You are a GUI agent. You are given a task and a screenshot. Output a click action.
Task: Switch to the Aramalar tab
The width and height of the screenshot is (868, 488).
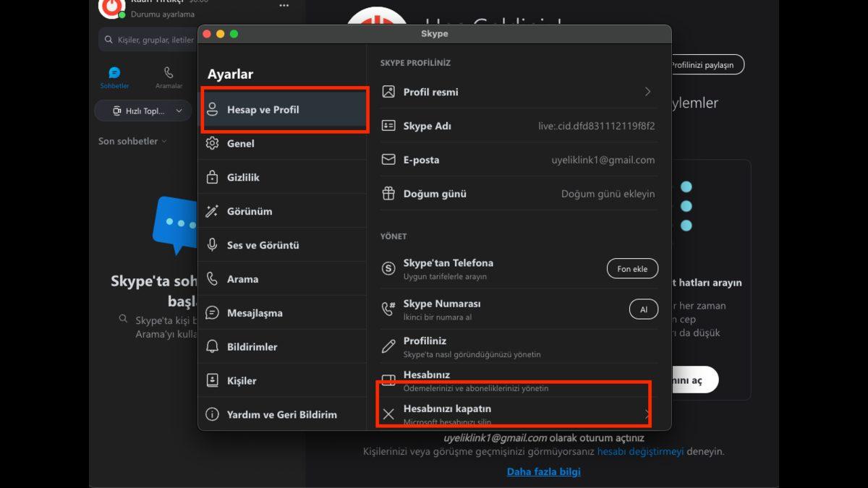click(168, 77)
